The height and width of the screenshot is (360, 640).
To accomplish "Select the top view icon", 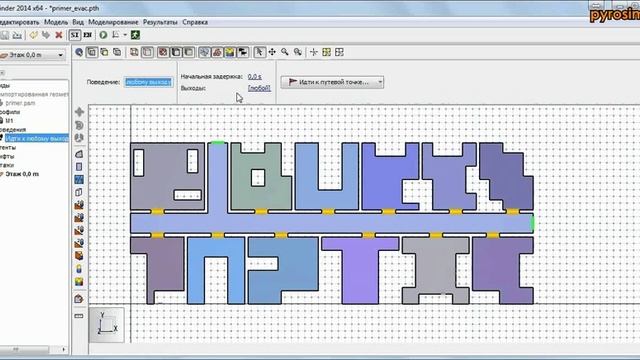I will tap(92, 52).
